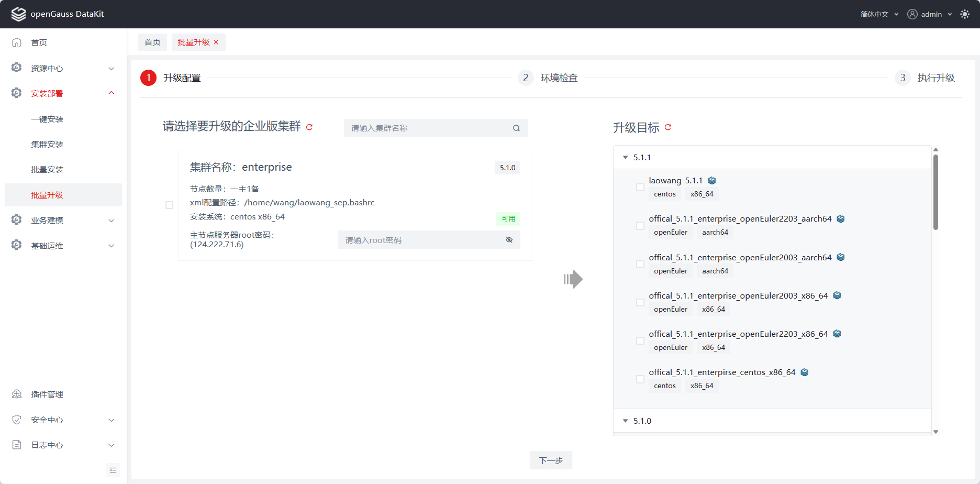The width and height of the screenshot is (980, 484).
Task: Open the 批量安装 menu item
Action: click(x=47, y=170)
